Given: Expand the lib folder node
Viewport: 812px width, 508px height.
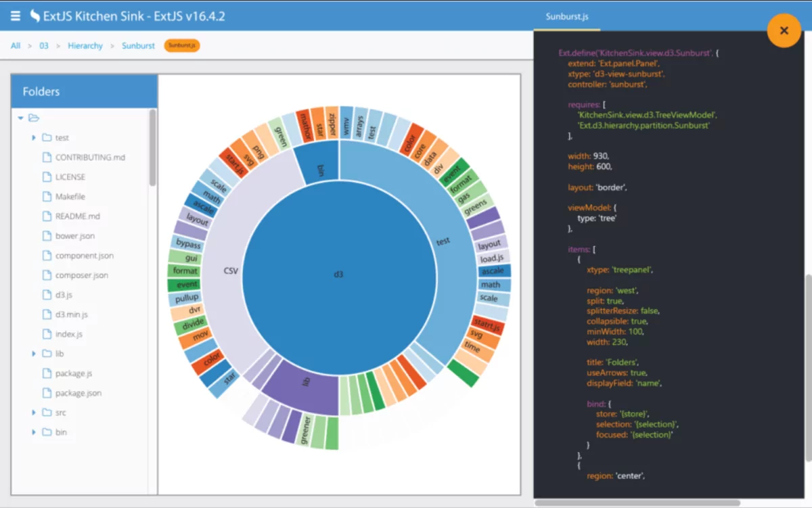Looking at the screenshot, I should (34, 353).
